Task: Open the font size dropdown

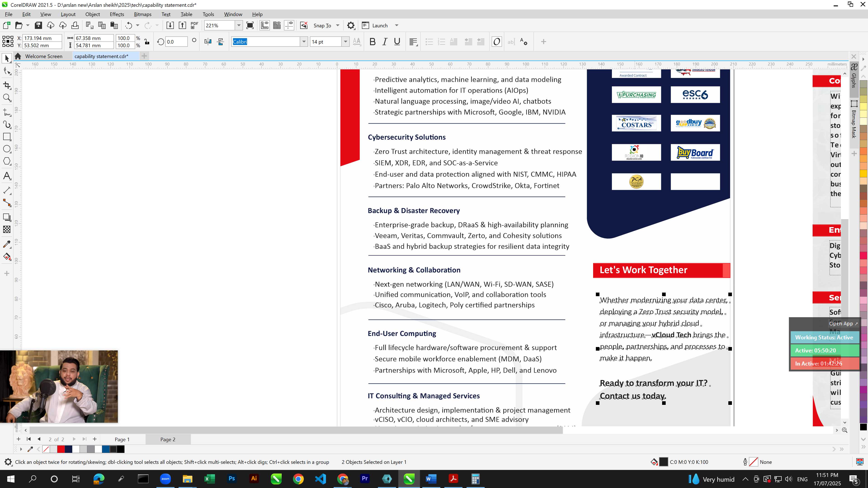Action: (345, 42)
